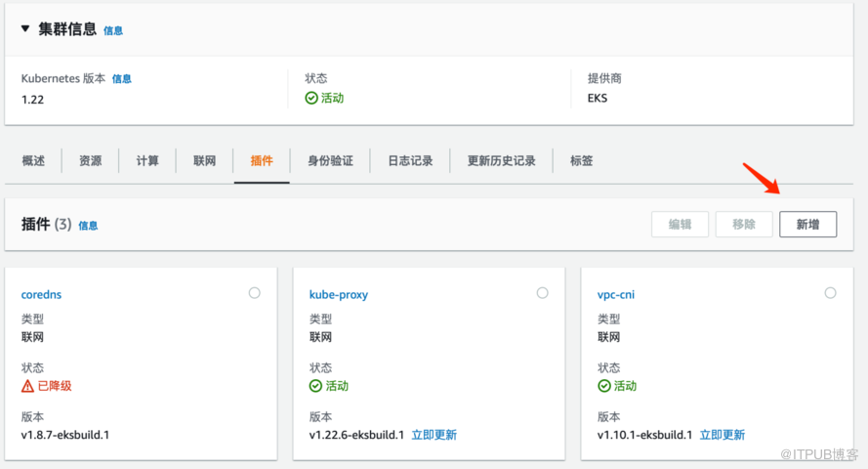Select the vpc-cni plugin radio button
Screen dimensions: 868x469
831,292
